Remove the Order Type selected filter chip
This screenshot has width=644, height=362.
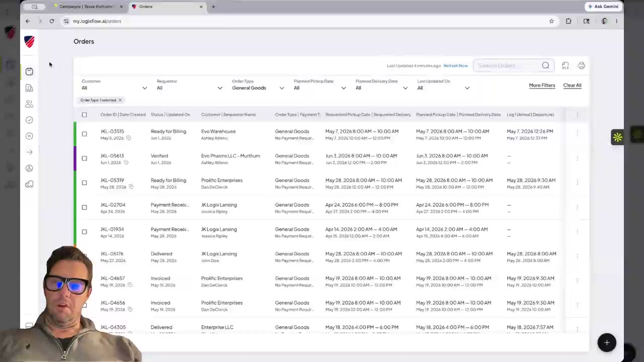120,100
